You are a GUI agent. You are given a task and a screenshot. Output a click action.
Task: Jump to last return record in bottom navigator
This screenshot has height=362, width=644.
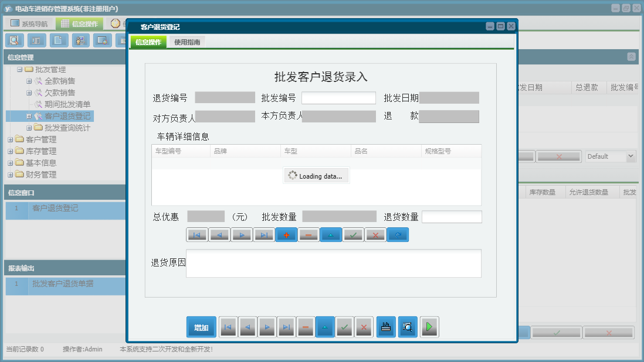point(286,327)
